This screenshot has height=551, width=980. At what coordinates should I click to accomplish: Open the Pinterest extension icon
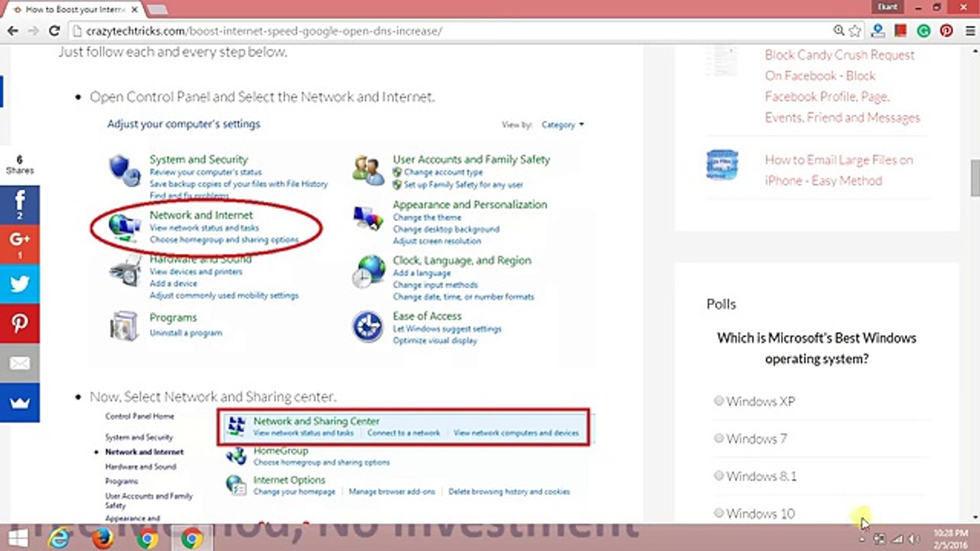947,31
